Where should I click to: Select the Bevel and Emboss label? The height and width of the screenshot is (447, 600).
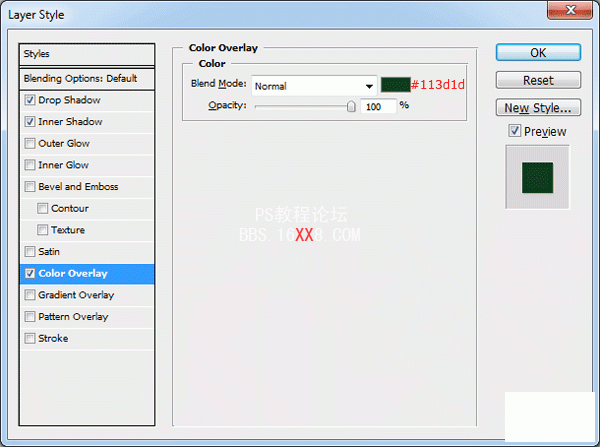click(x=78, y=187)
